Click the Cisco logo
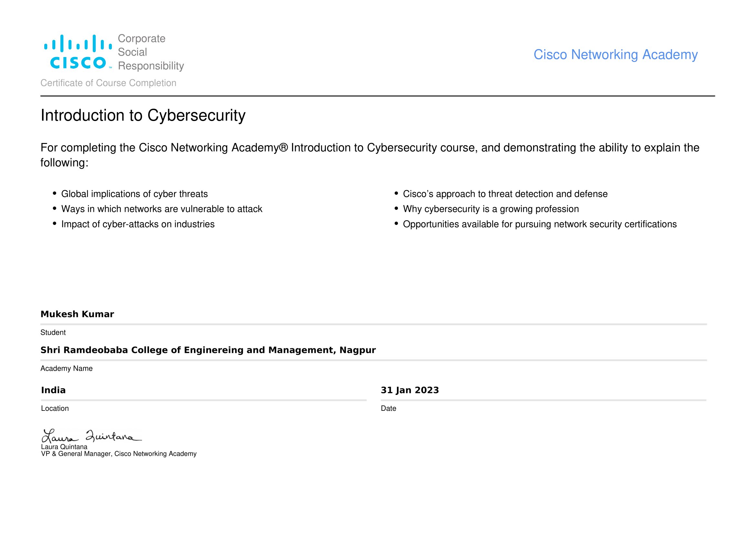 pyautogui.click(x=78, y=52)
